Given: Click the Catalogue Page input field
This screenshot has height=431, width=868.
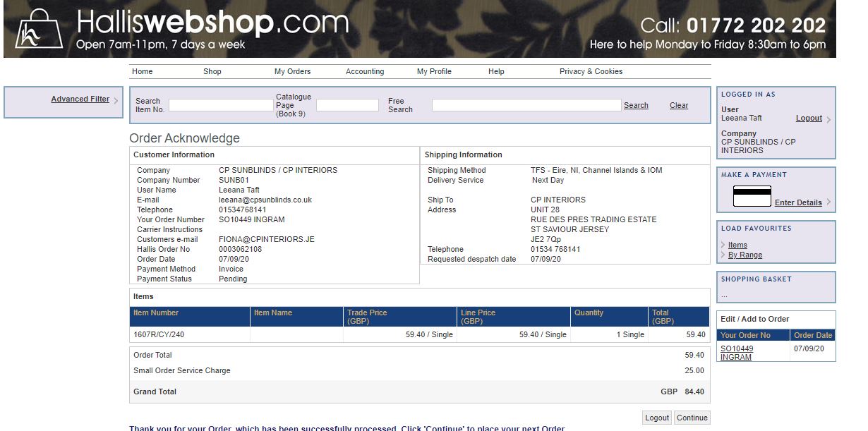Looking at the screenshot, I should tap(347, 105).
